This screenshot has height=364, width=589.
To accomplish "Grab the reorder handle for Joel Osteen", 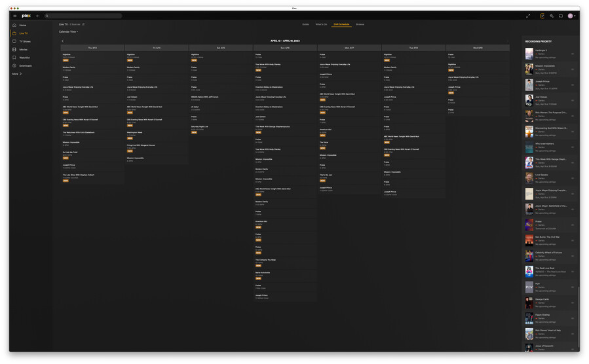I will click(x=573, y=101).
